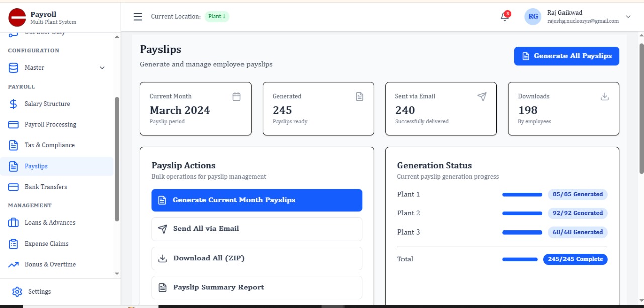Select the Plant 1 location badge
This screenshot has height=308, width=644.
point(217,17)
